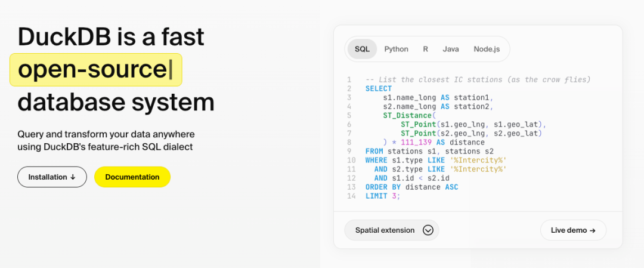Viewport: 644px width, 268px height.
Task: Click the right arrow in Live demo
Action: [x=592, y=230]
